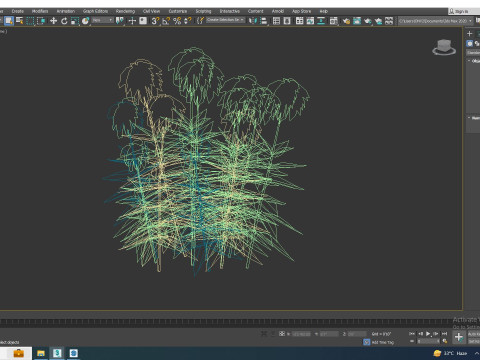Toggle Percent Snap
The height and width of the screenshot is (360, 480).
click(x=177, y=21)
